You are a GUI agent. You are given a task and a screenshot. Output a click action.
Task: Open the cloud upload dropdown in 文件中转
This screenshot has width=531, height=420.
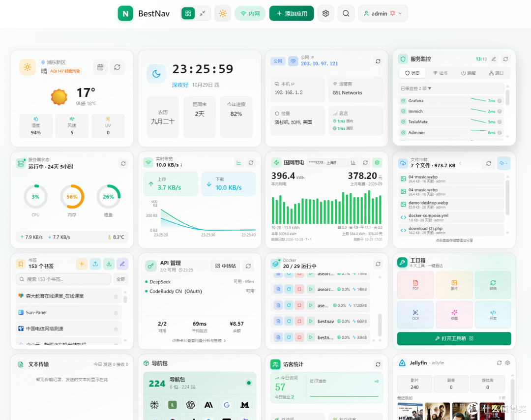coord(503,163)
